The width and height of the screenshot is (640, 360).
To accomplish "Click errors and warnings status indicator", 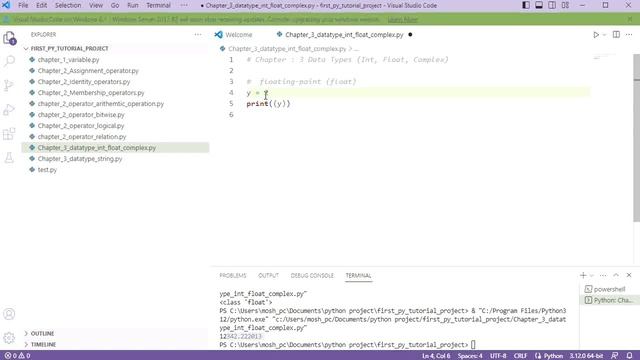I will pyautogui.click(x=17, y=356).
